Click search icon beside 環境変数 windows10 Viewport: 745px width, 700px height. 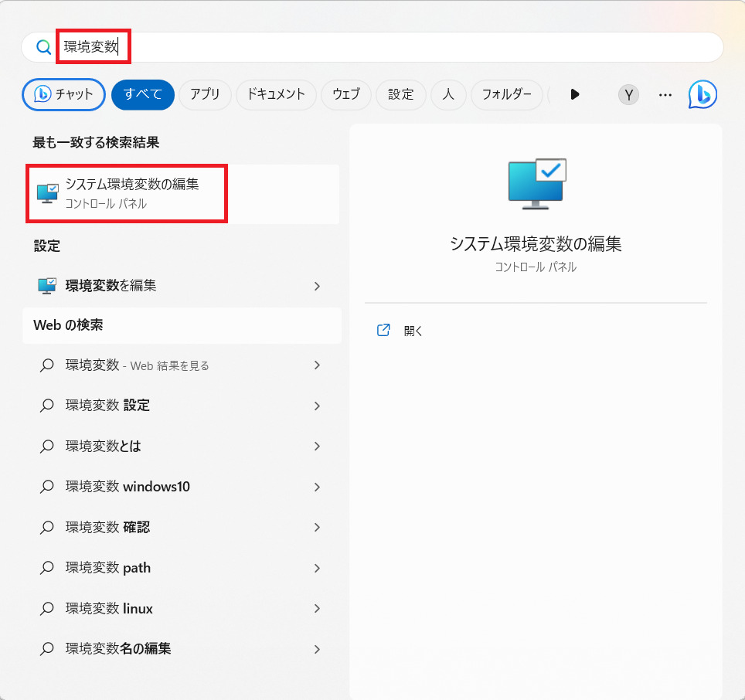pyautogui.click(x=46, y=487)
